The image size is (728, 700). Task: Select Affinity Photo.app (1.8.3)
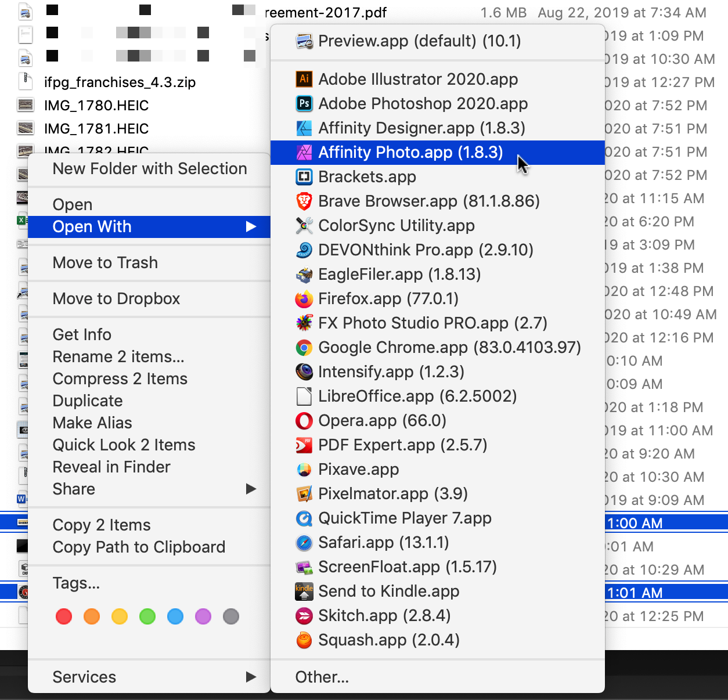[x=438, y=153]
